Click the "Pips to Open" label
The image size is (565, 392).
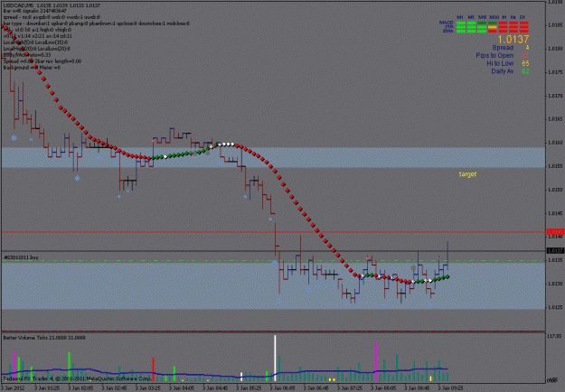pos(494,55)
